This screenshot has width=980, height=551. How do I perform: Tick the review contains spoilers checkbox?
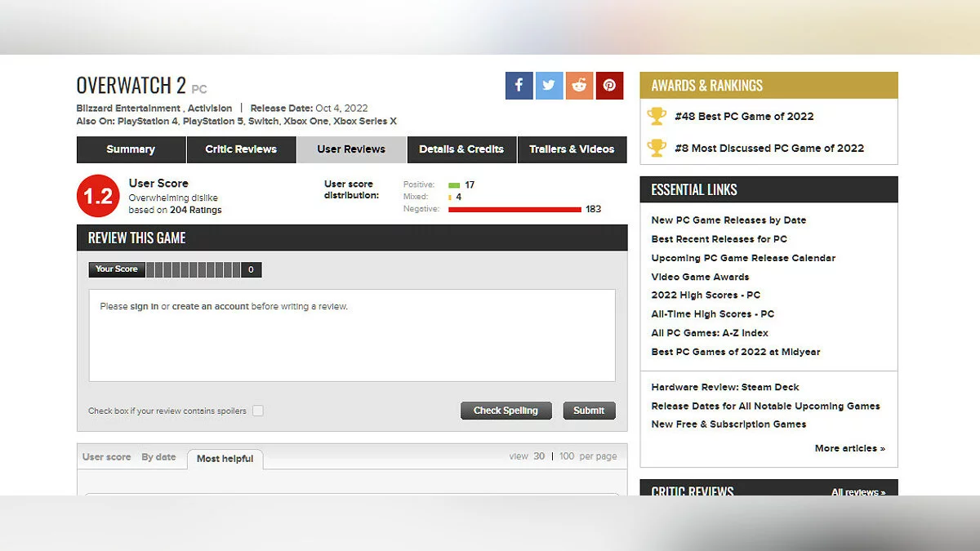[x=258, y=411]
